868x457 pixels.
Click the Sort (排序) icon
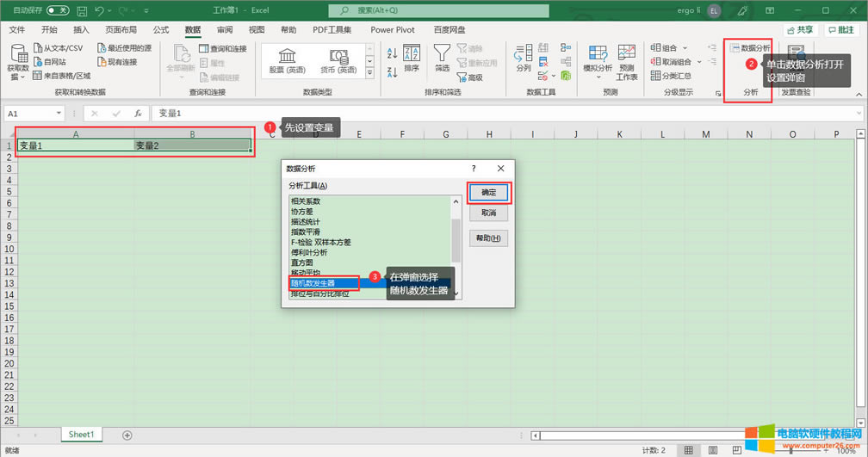[x=412, y=57]
